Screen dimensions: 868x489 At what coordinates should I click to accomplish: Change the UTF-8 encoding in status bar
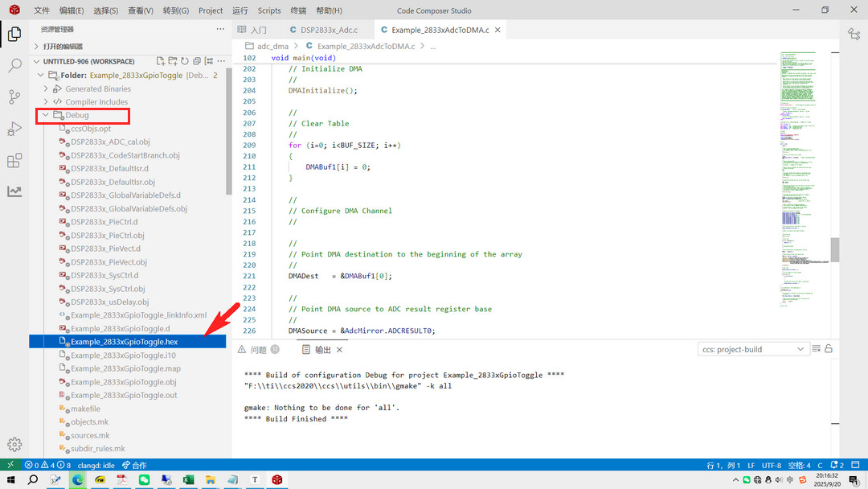771,465
